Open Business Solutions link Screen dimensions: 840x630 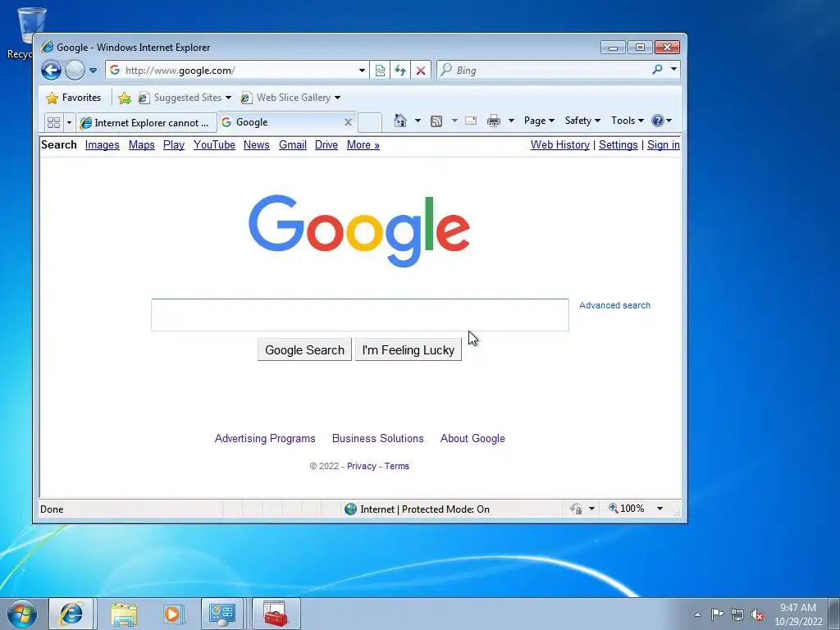pos(377,439)
